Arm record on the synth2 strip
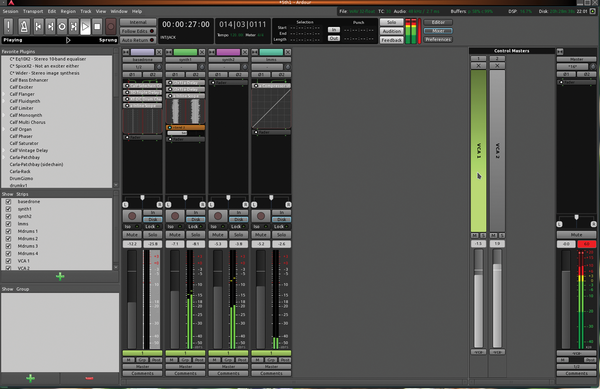The height and width of the screenshot is (389, 600). 218,216
